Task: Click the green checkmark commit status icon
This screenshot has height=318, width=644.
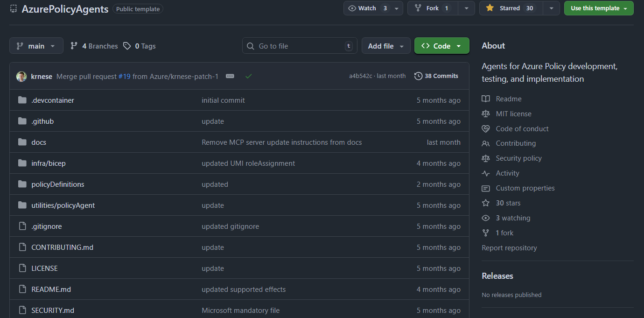Action: 249,76
